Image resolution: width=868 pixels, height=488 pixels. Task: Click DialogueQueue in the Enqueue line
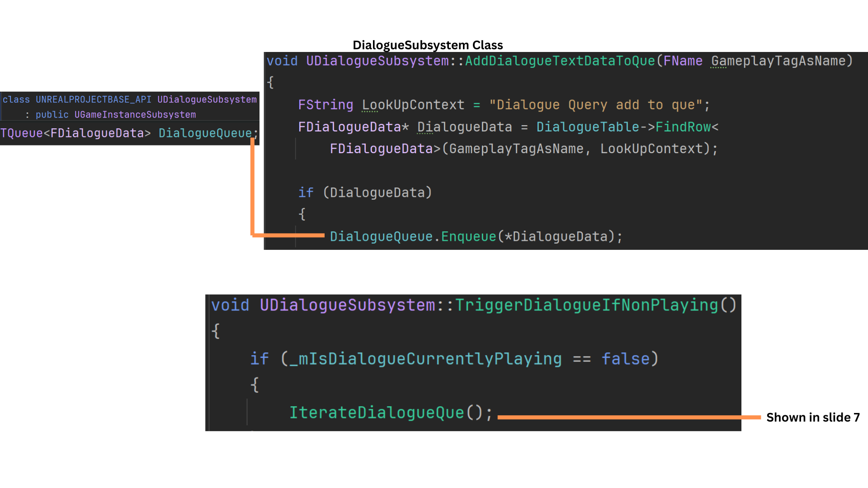tap(381, 236)
